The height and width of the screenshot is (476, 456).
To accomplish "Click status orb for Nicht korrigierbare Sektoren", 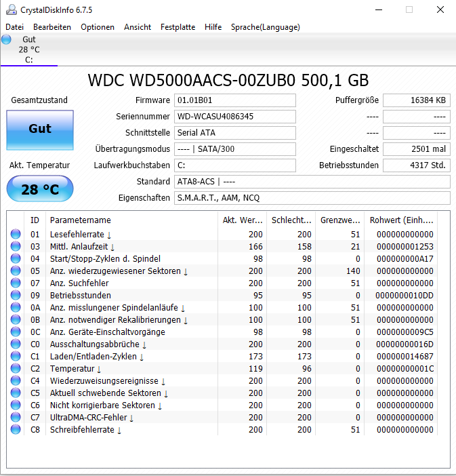I will point(16,405).
